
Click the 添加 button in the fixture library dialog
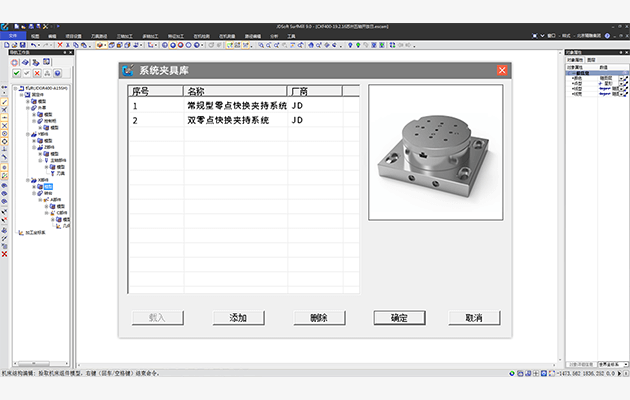click(x=238, y=318)
